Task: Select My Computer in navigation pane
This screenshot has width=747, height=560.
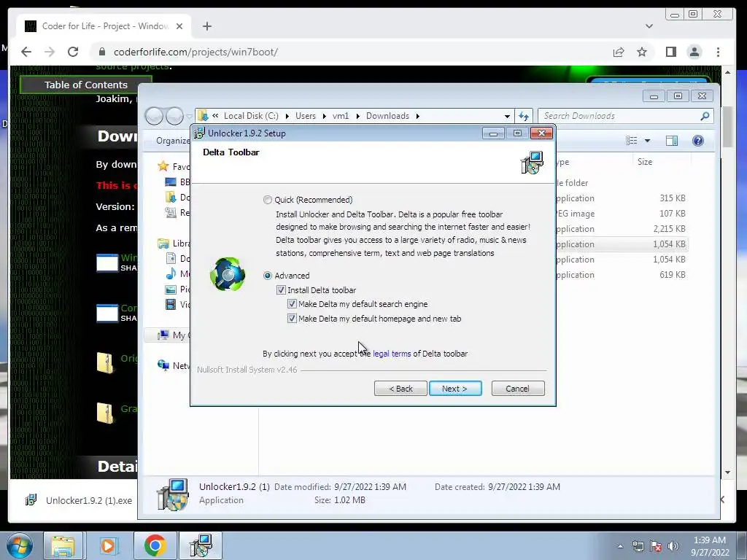Action: pos(168,335)
